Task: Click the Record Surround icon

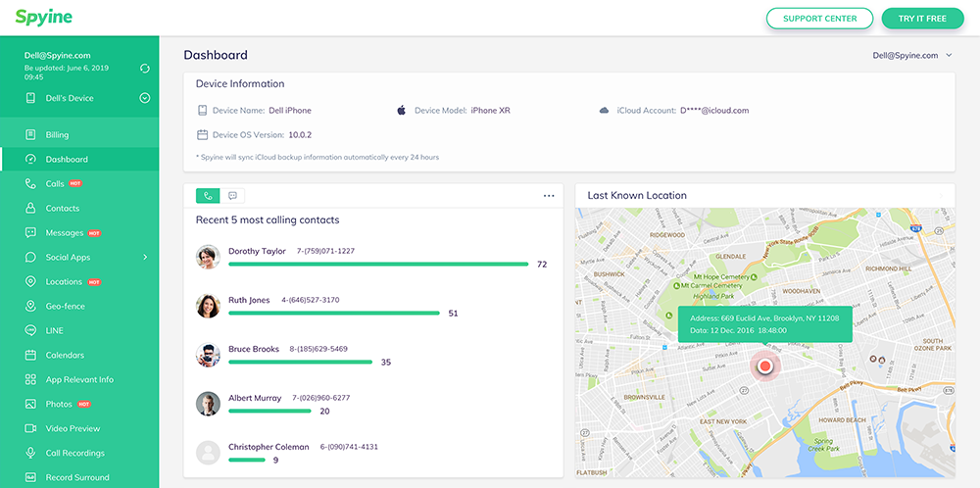Action: pyautogui.click(x=30, y=477)
